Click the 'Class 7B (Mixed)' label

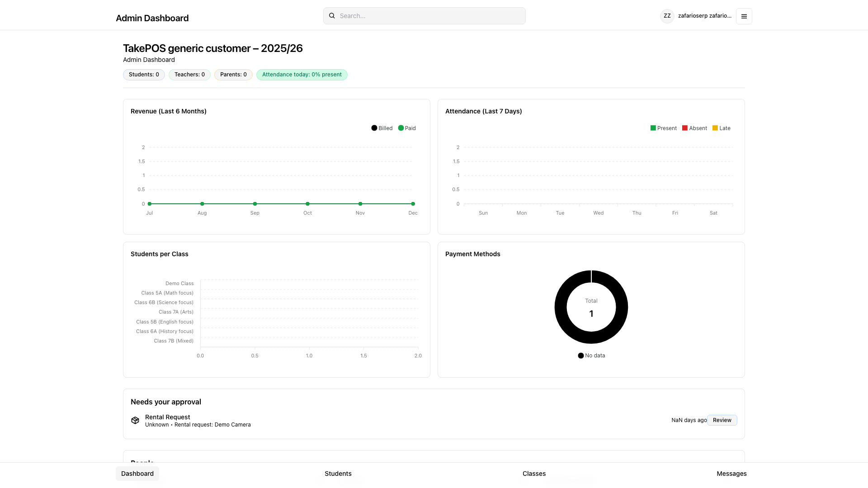click(174, 341)
